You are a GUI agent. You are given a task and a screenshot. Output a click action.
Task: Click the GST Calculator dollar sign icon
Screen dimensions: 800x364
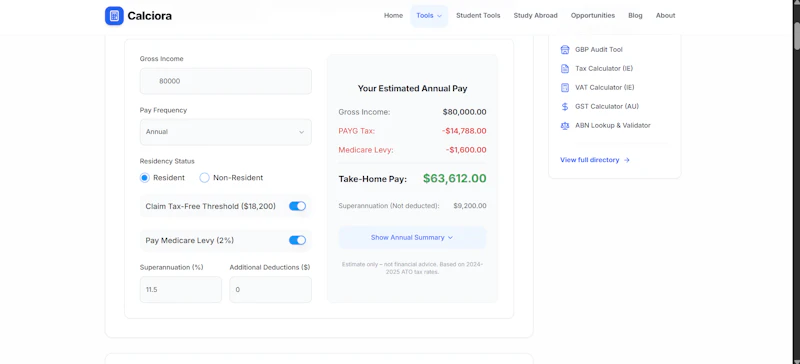[x=565, y=107]
